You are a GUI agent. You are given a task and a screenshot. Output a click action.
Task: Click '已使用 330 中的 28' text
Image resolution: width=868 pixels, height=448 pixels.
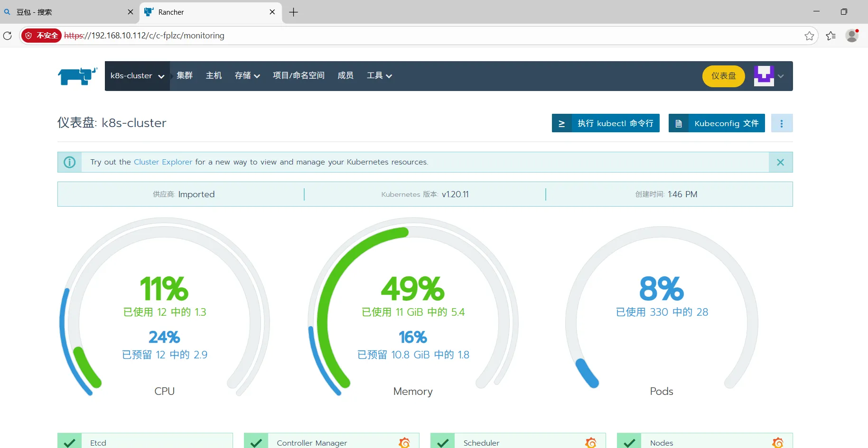pyautogui.click(x=662, y=312)
